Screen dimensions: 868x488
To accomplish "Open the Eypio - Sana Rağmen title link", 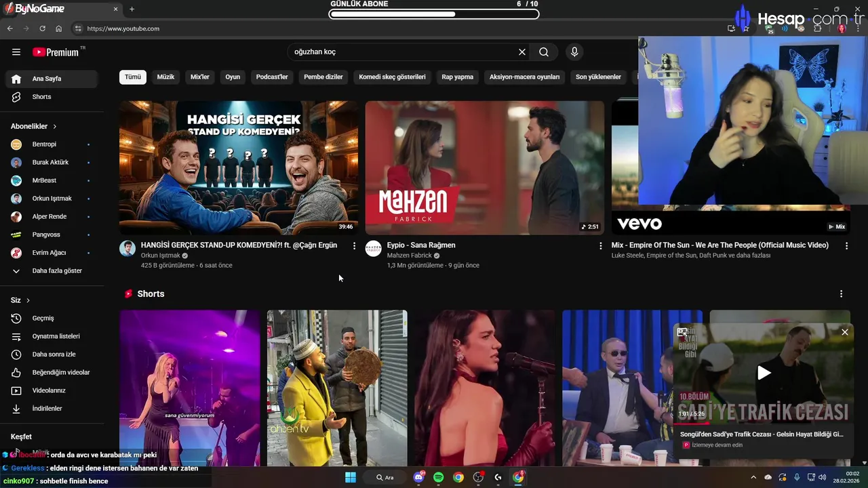I will pos(421,245).
